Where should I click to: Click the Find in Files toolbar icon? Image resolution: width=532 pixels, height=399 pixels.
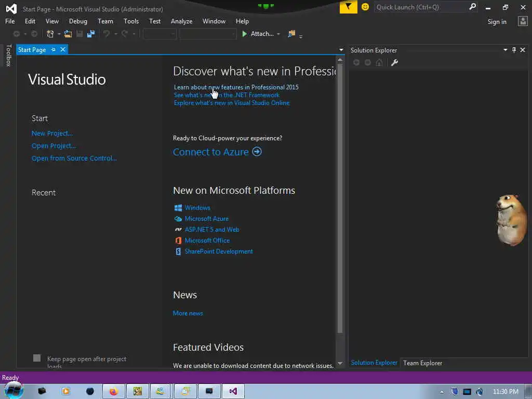click(x=291, y=34)
